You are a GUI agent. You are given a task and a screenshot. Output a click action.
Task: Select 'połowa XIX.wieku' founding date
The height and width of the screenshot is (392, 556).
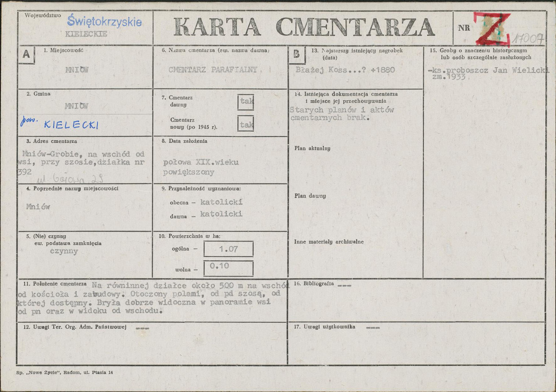click(x=201, y=162)
